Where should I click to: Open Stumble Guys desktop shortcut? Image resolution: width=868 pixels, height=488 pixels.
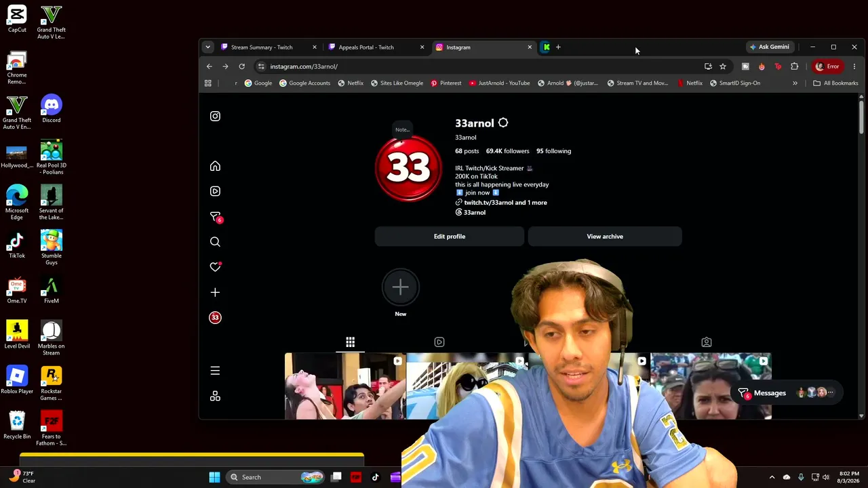point(52,247)
